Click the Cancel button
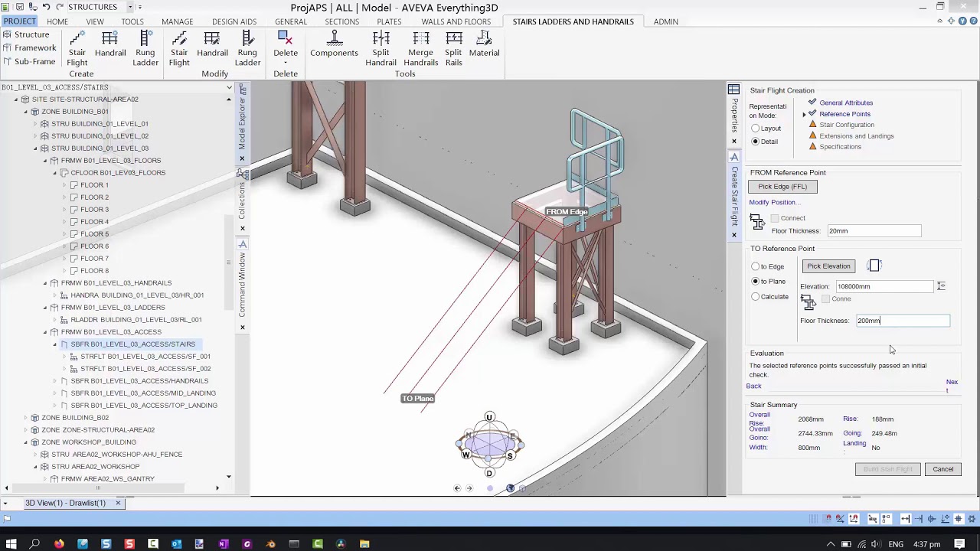Image resolution: width=980 pixels, height=551 pixels. pos(942,469)
